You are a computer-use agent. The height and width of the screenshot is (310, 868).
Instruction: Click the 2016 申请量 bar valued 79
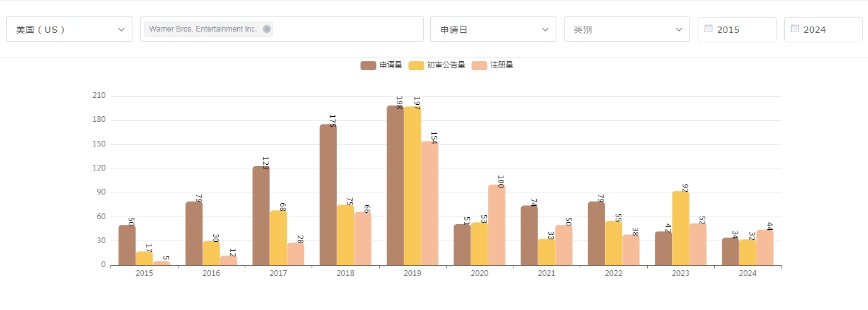(194, 234)
